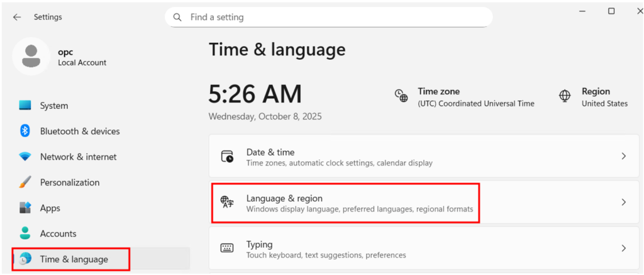Viewport: 644px width, 275px height.
Task: Click the Network Wi-Fi icon
Action: 25,157
